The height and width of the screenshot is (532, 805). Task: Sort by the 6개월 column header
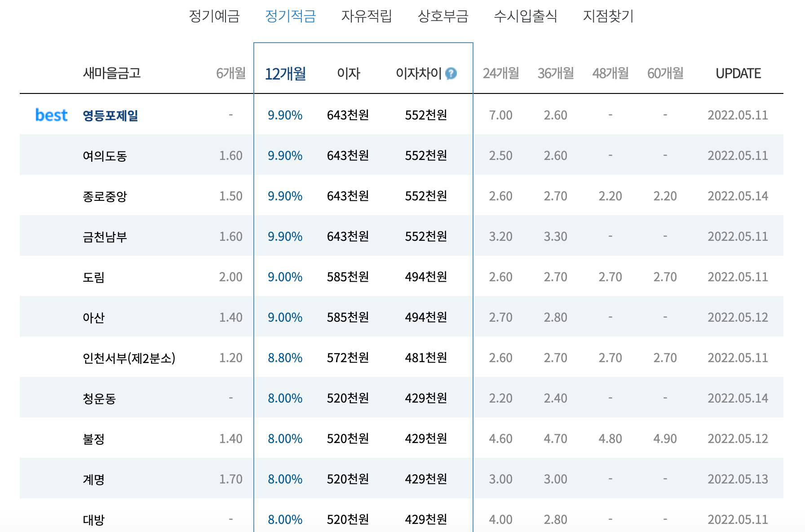pyautogui.click(x=231, y=73)
